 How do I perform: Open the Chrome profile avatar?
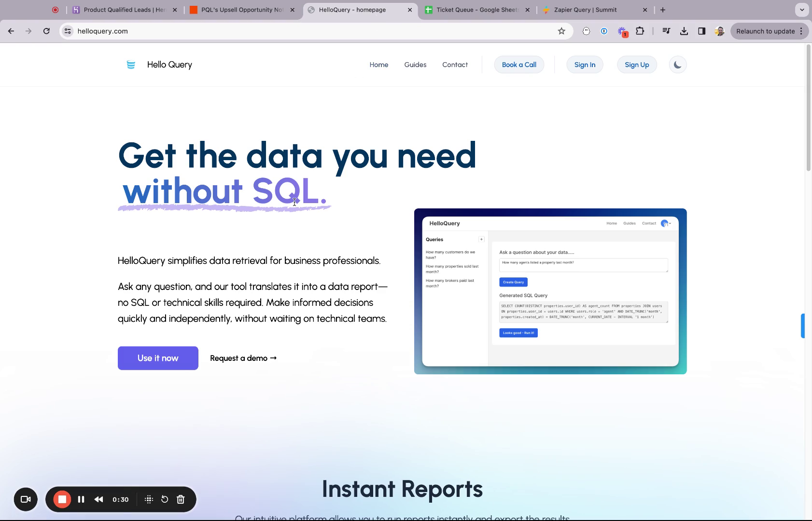[x=719, y=31]
